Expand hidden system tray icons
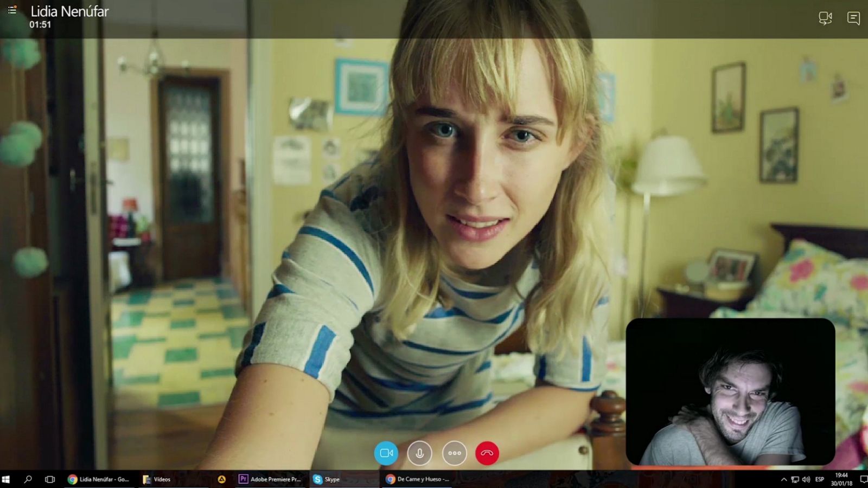The width and height of the screenshot is (868, 488). (x=783, y=479)
